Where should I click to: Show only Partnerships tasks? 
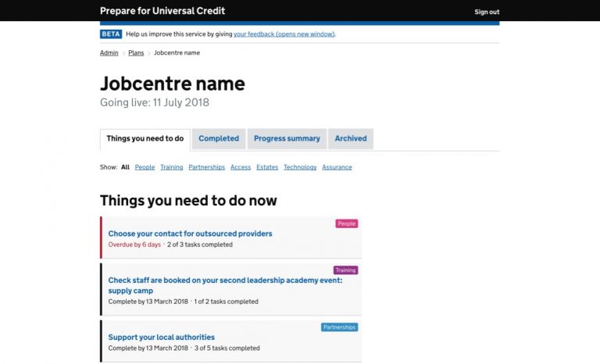(206, 167)
